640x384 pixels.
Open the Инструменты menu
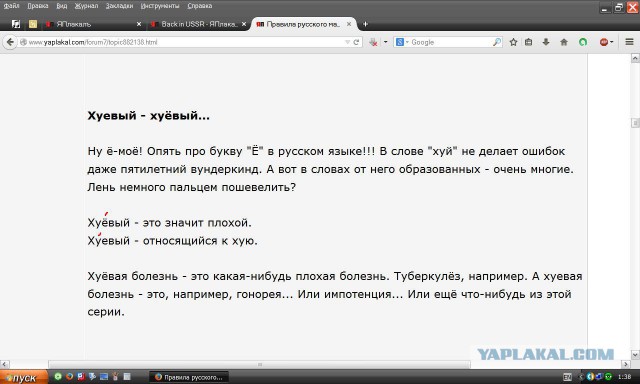point(160,6)
